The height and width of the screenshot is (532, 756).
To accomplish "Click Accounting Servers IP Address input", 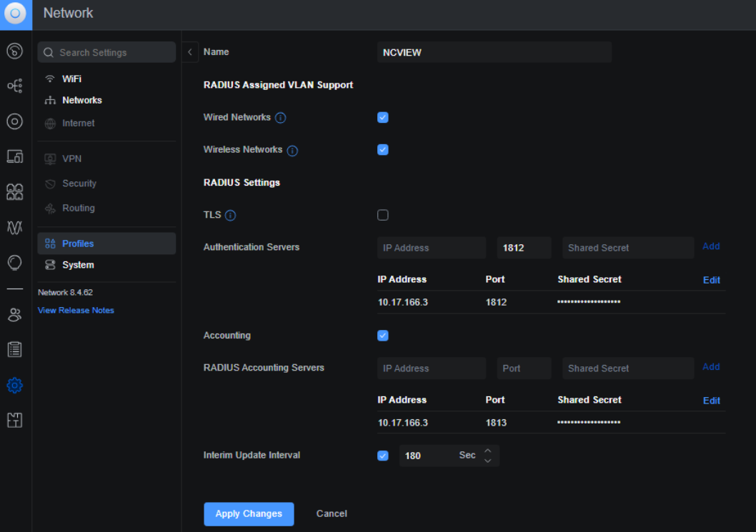I will pos(432,368).
